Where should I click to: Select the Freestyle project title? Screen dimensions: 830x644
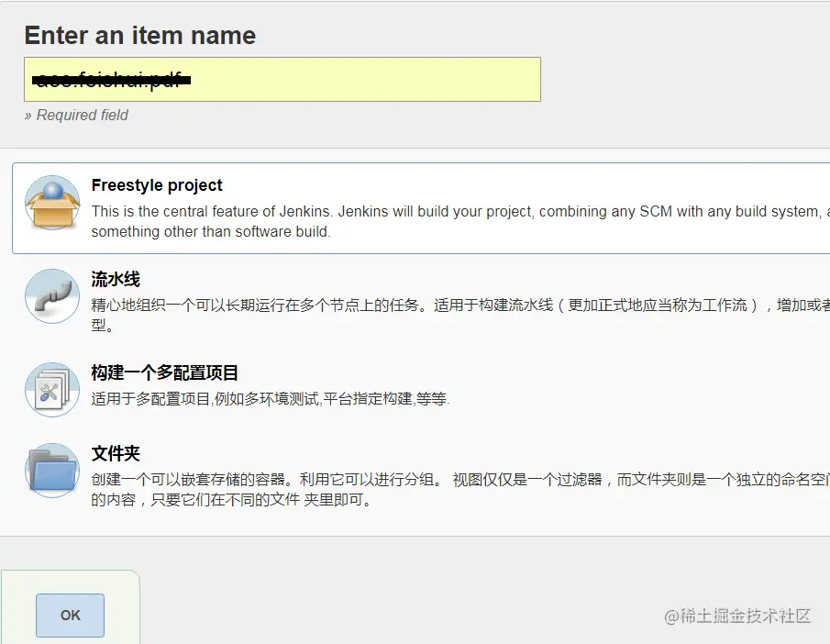(157, 185)
